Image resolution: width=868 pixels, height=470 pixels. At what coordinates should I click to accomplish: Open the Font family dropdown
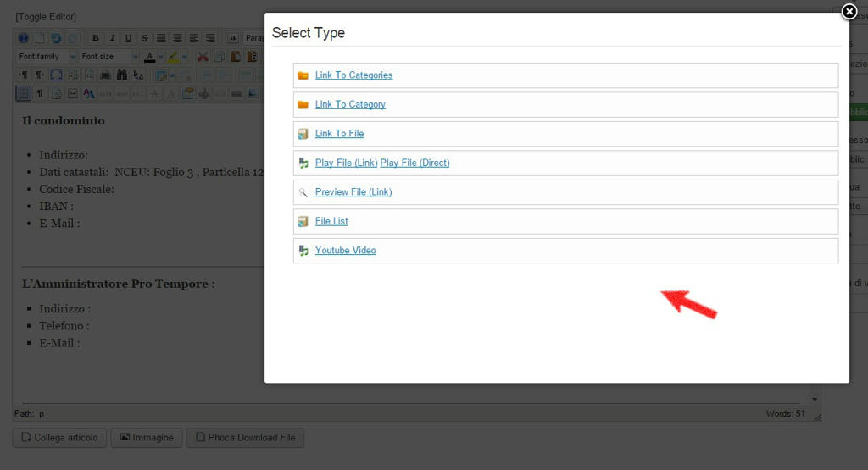coord(47,57)
